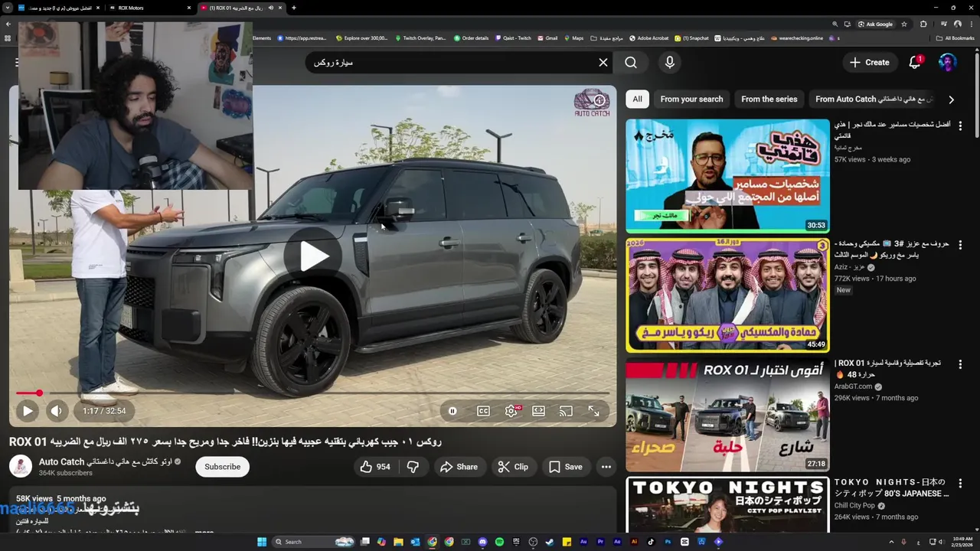This screenshot has height=551, width=980.
Task: Open the Adobe Acrobat bookmark
Action: 648,38
